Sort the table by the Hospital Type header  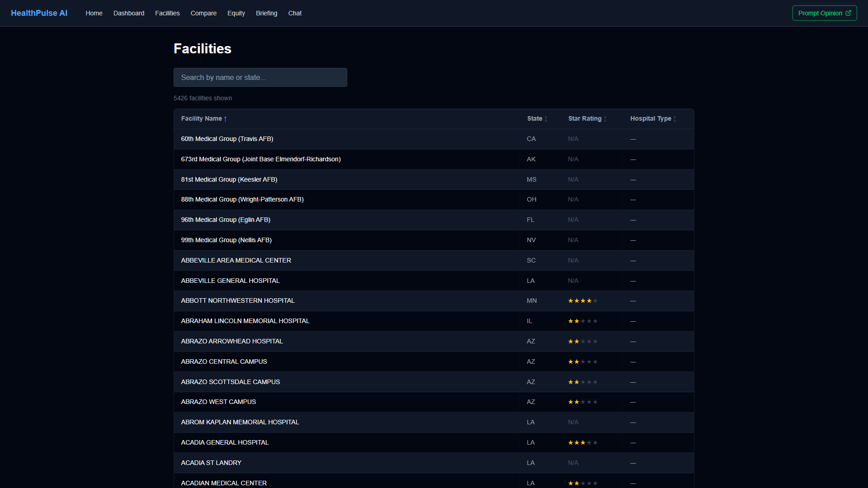pos(651,118)
